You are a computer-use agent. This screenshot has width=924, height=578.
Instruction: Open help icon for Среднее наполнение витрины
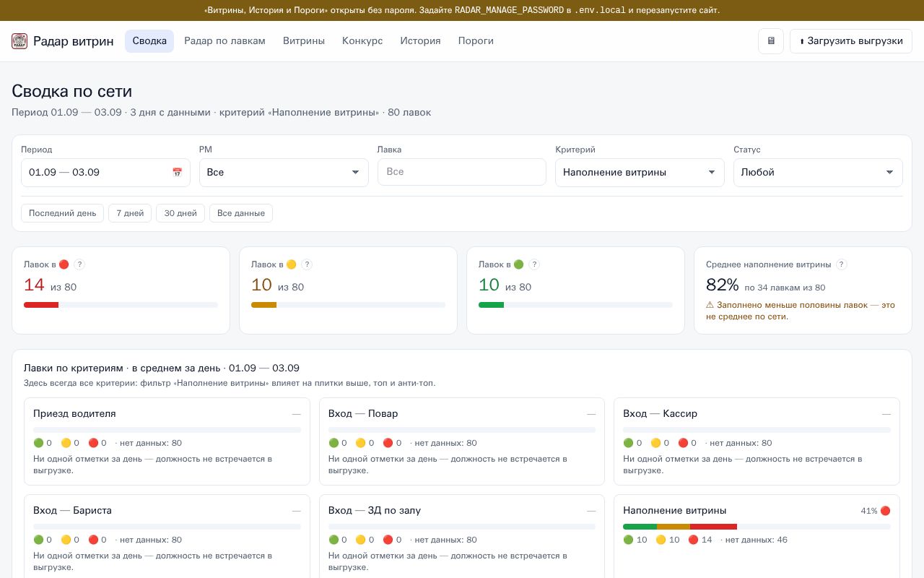point(842,264)
